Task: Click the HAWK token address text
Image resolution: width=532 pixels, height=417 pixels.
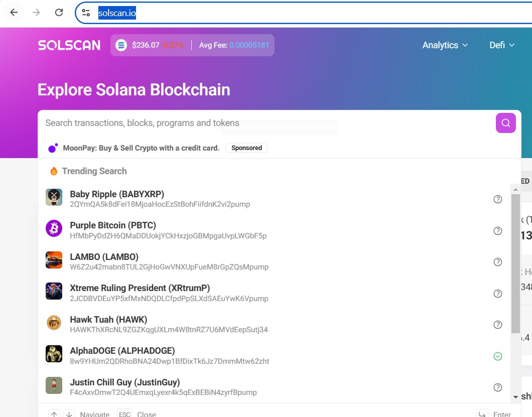Action: point(169,330)
